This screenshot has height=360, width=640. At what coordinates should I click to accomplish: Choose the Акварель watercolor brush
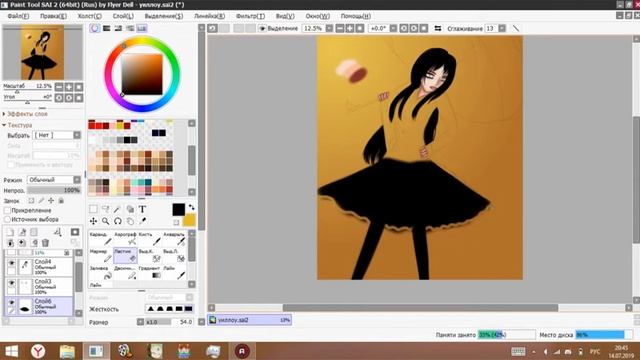(x=174, y=239)
